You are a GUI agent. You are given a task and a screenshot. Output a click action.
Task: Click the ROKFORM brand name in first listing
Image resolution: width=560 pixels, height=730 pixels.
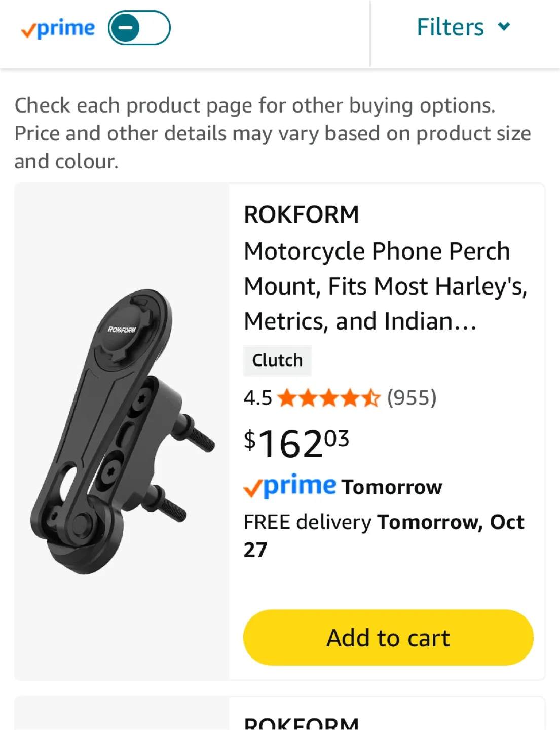[301, 214]
